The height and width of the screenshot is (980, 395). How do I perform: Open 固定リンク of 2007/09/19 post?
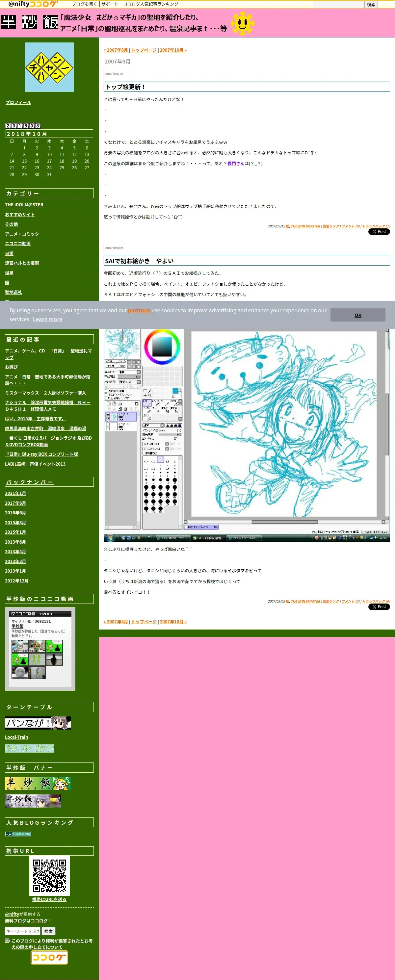(x=331, y=226)
